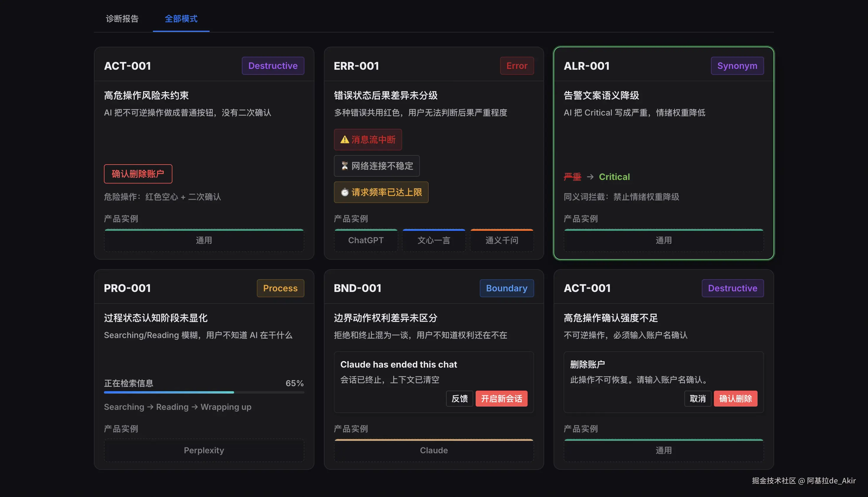This screenshot has height=497, width=868.
Task: Click the 开启新会话 button
Action: (501, 398)
